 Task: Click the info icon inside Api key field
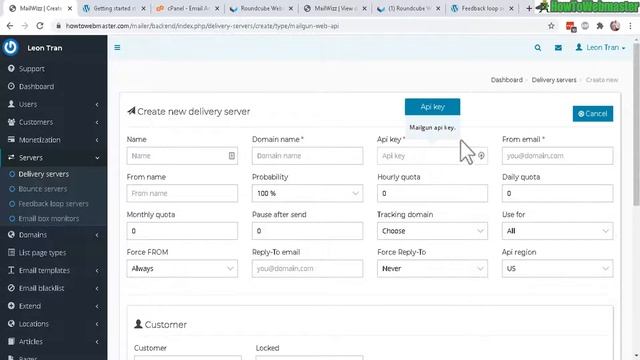point(481,156)
